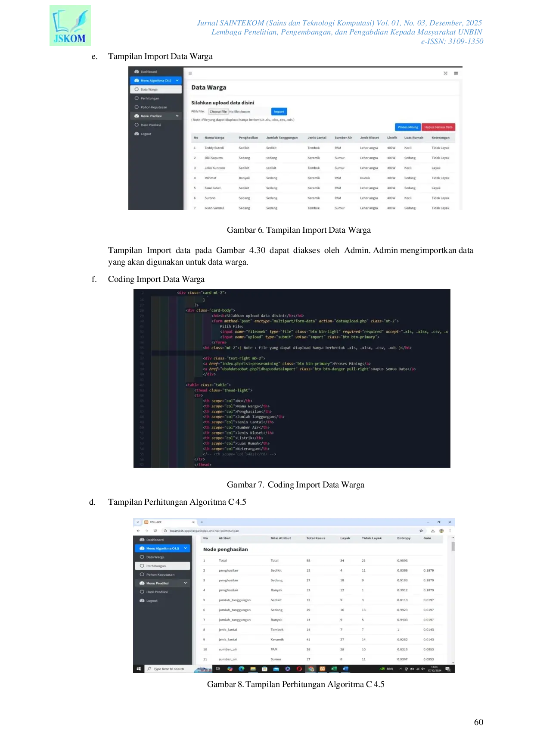Open Word from the Windows taskbar

pyautogui.click(x=345, y=669)
